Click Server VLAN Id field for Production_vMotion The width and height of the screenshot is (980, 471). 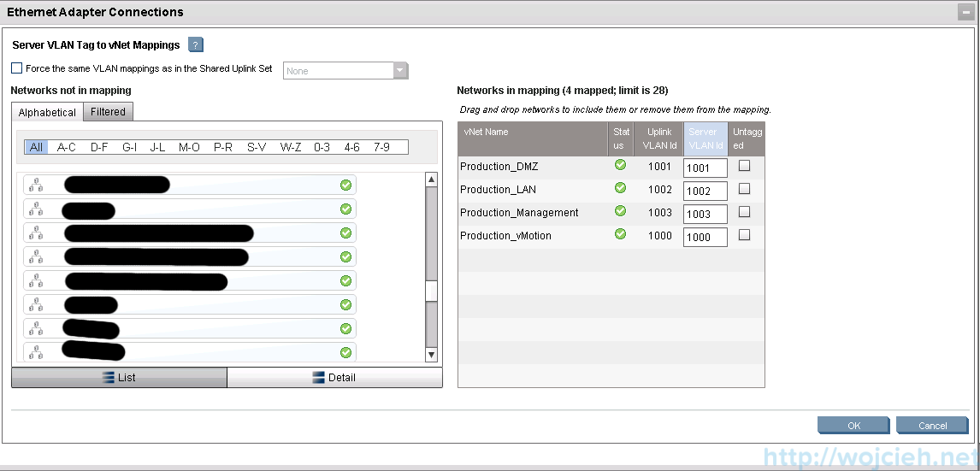(705, 237)
